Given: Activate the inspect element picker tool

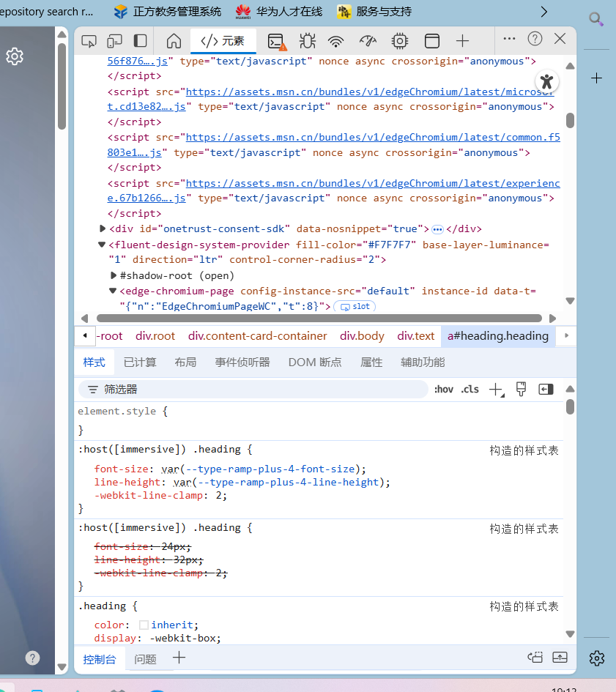Looking at the screenshot, I should coord(89,41).
